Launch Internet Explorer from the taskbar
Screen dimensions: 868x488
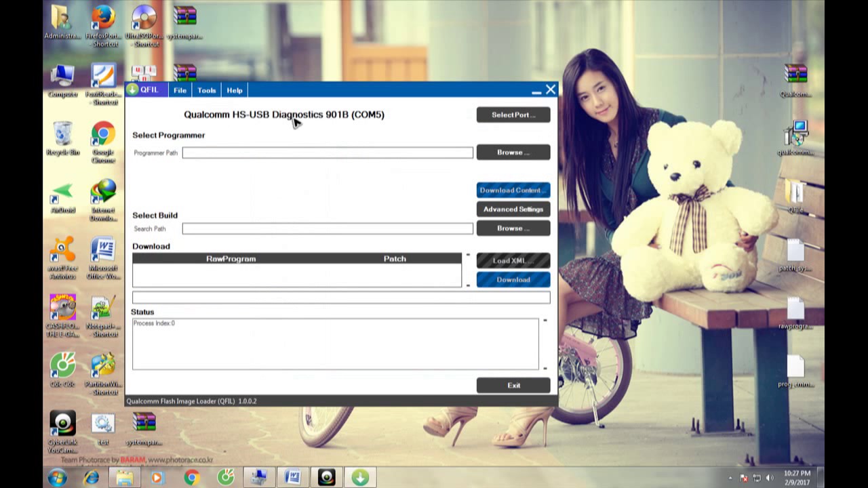coord(91,478)
